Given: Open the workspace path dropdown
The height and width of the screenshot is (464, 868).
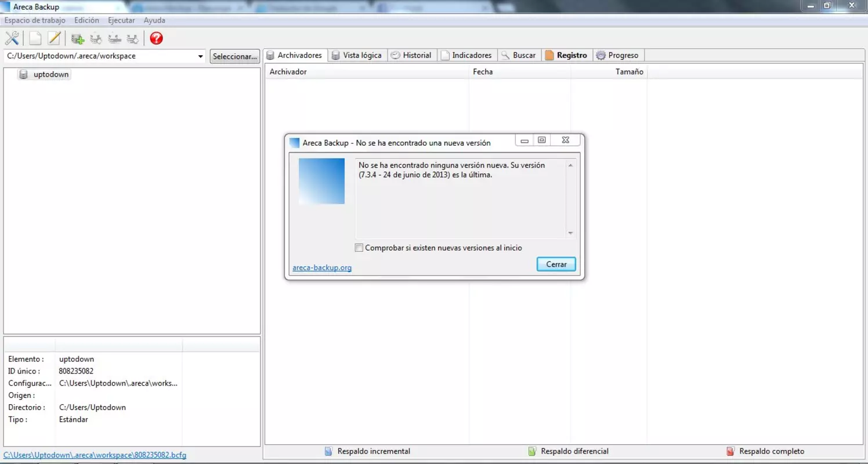Looking at the screenshot, I should 201,56.
